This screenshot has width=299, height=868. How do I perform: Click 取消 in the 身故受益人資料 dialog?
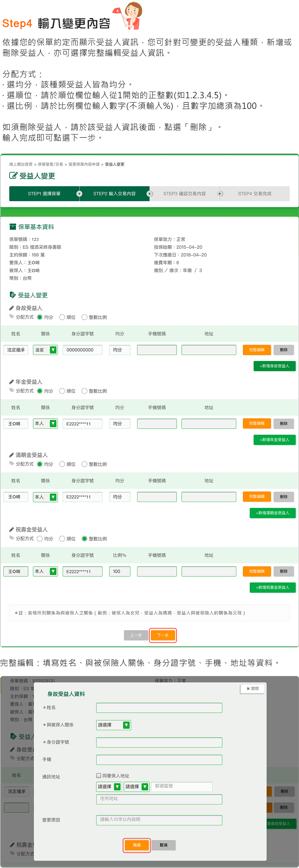[x=163, y=845]
